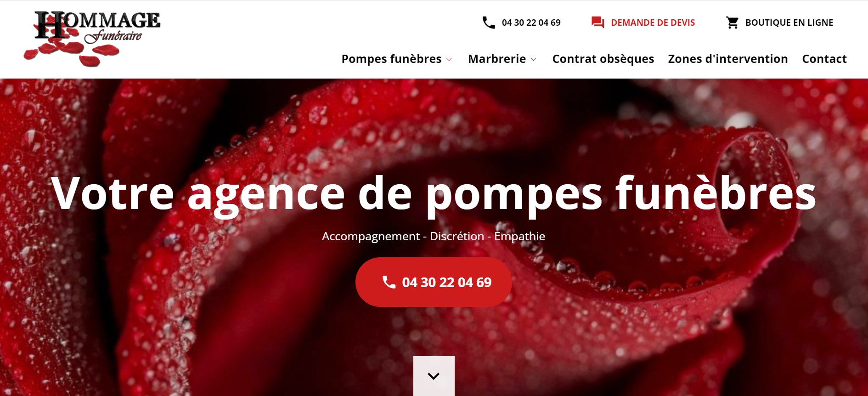The image size is (868, 396).
Task: Click the chat bubbles quote icon
Action: [x=597, y=23]
